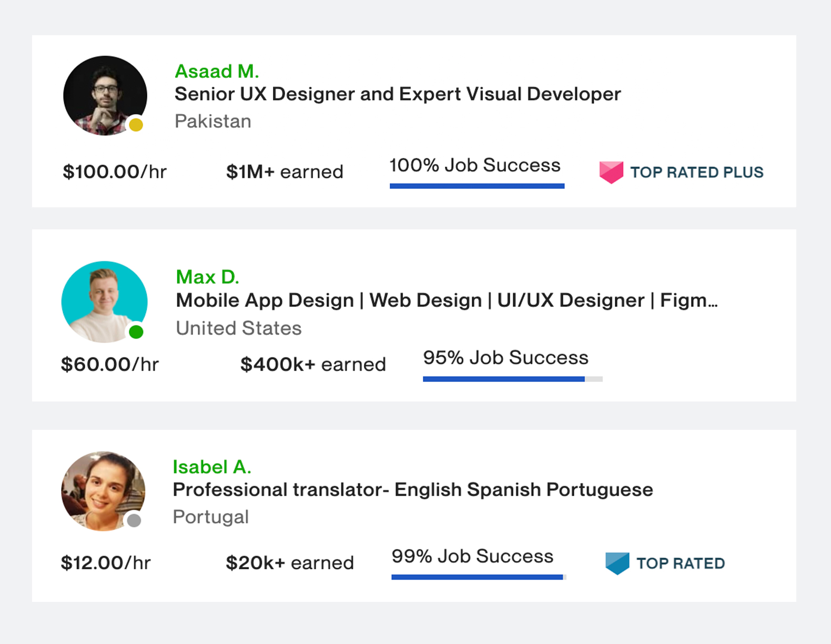The height and width of the screenshot is (644, 831).
Task: Click Max D.'s green online status dot
Action: pos(135,331)
